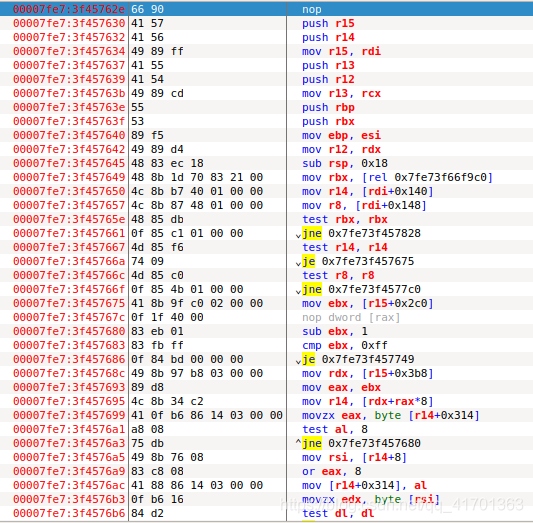The height and width of the screenshot is (523, 533).
Task: Click up arrow beside jne 0x7fe73f457680
Action: click(x=298, y=442)
